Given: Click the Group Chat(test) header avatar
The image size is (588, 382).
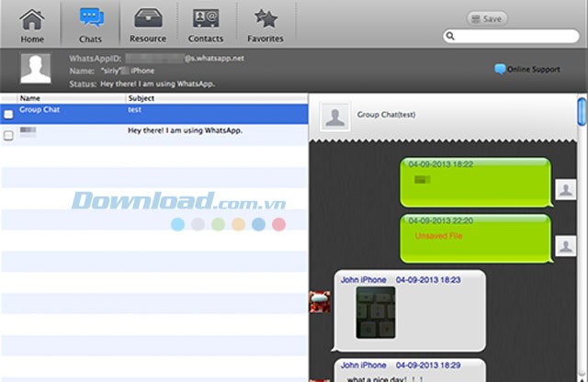Looking at the screenshot, I should click(x=334, y=117).
